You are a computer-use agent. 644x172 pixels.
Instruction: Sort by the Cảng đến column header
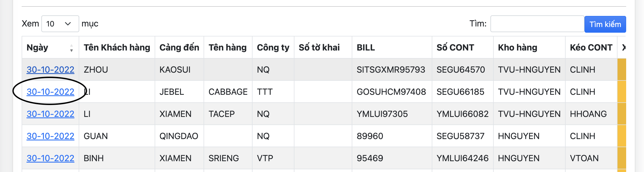pos(179,48)
